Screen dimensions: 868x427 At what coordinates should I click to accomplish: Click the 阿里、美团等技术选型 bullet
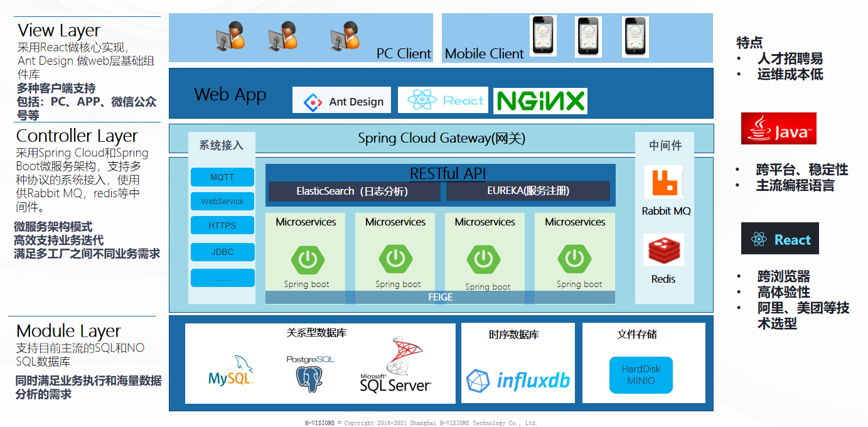click(803, 315)
